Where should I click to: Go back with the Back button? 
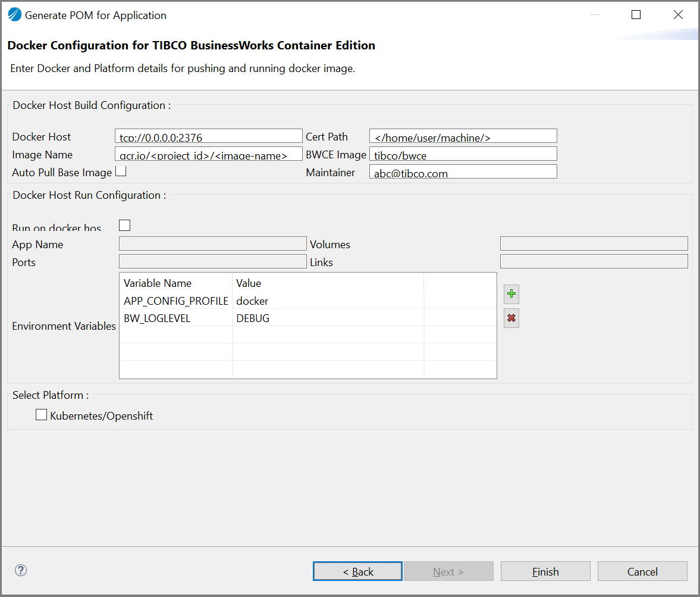tap(357, 571)
